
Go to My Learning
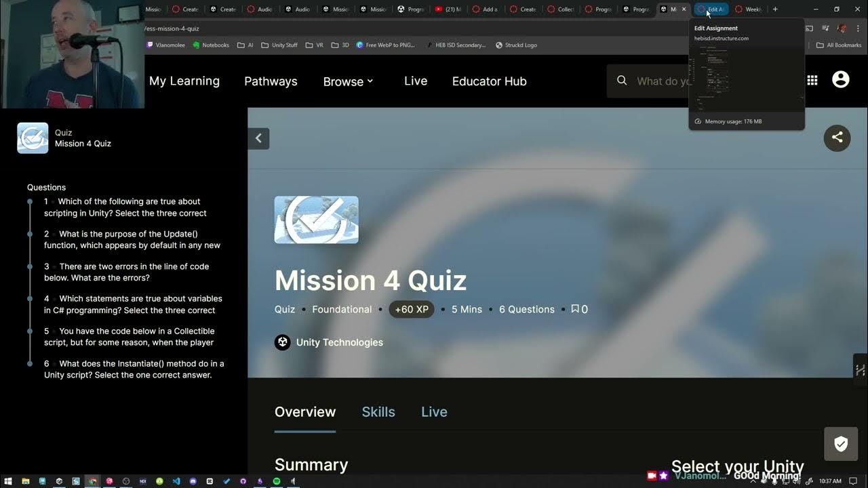(x=184, y=81)
